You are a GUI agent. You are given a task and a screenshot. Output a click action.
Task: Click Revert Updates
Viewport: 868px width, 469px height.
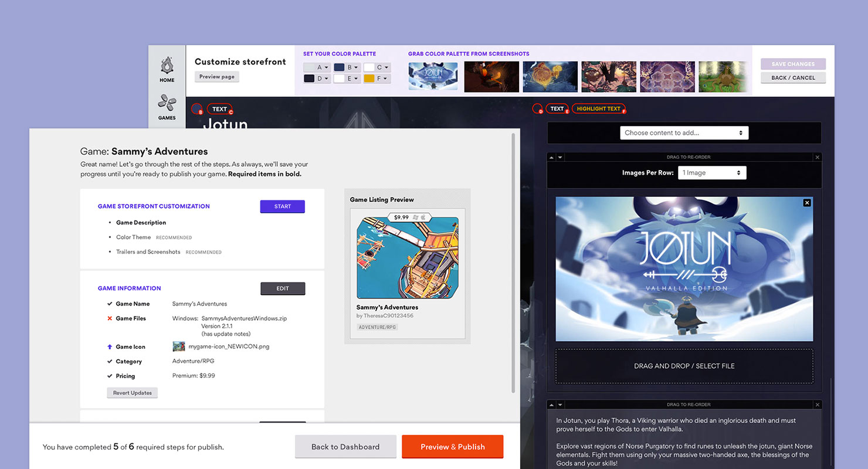[x=133, y=393]
